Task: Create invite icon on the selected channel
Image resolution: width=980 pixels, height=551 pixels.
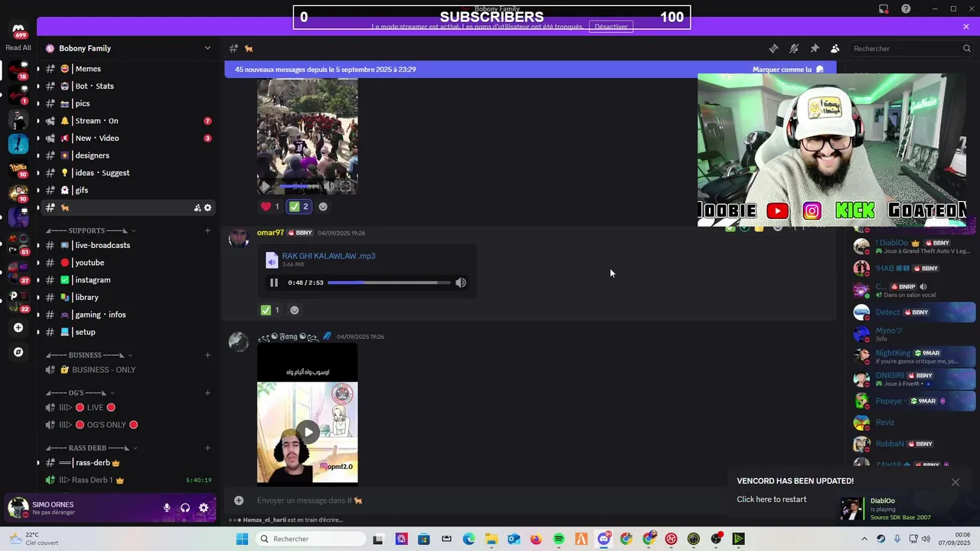Action: pyautogui.click(x=198, y=207)
